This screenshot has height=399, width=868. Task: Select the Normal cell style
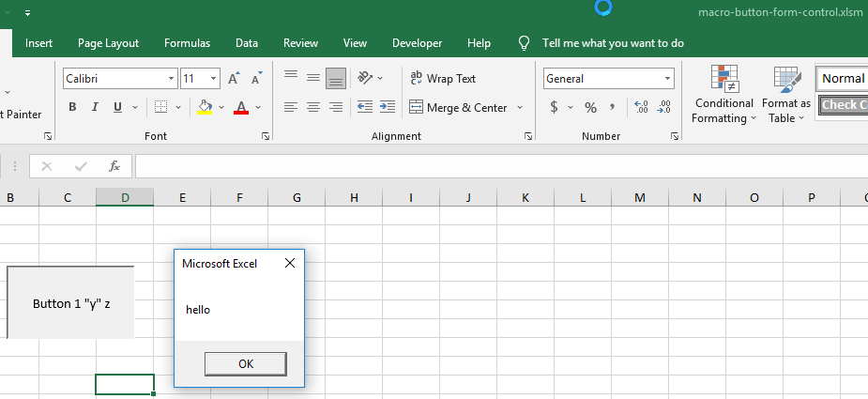[x=843, y=78]
